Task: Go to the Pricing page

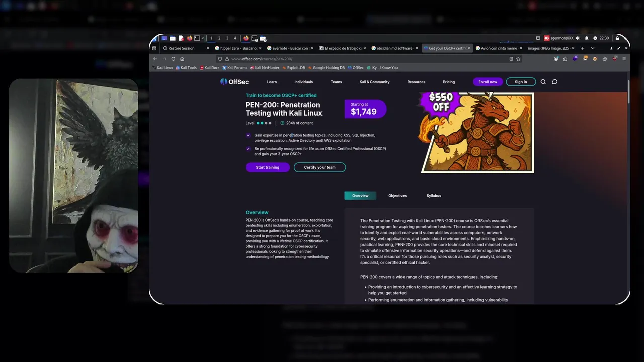Action: [x=449, y=82]
